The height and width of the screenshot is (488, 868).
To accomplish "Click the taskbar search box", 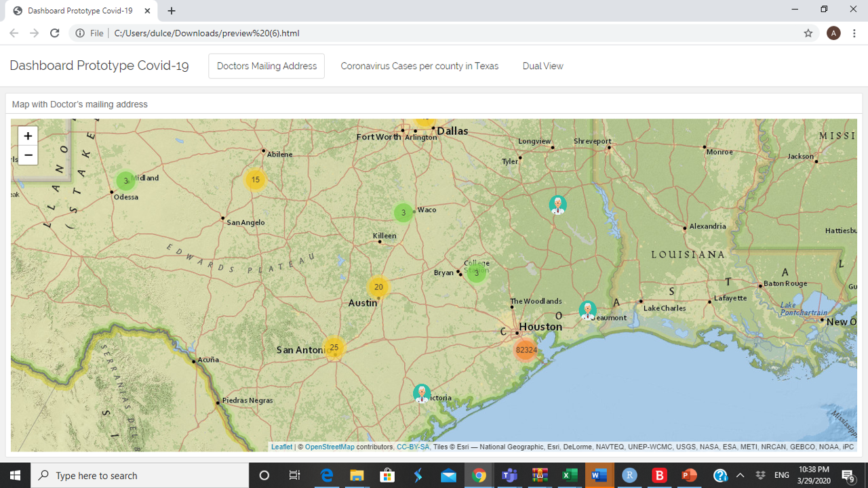I will [140, 476].
